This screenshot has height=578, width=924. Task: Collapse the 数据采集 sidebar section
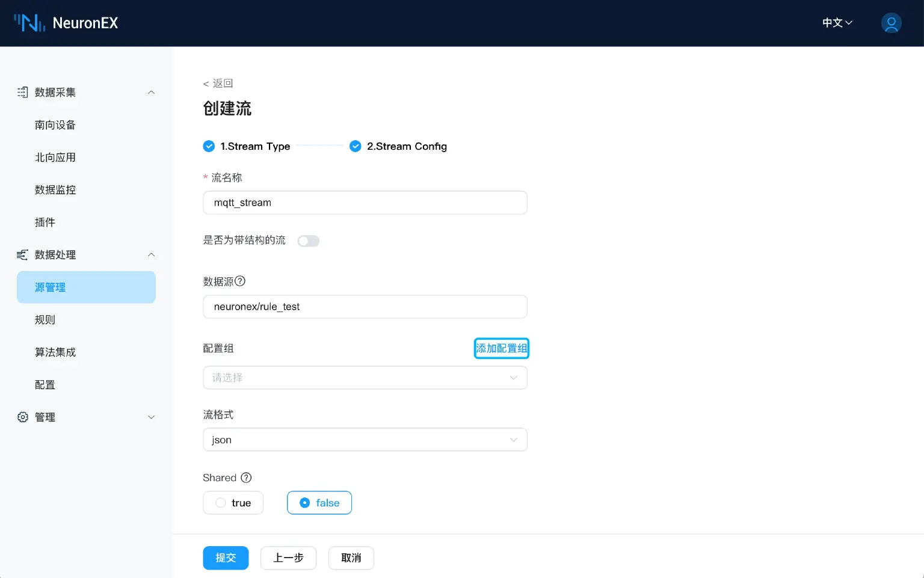coord(151,92)
